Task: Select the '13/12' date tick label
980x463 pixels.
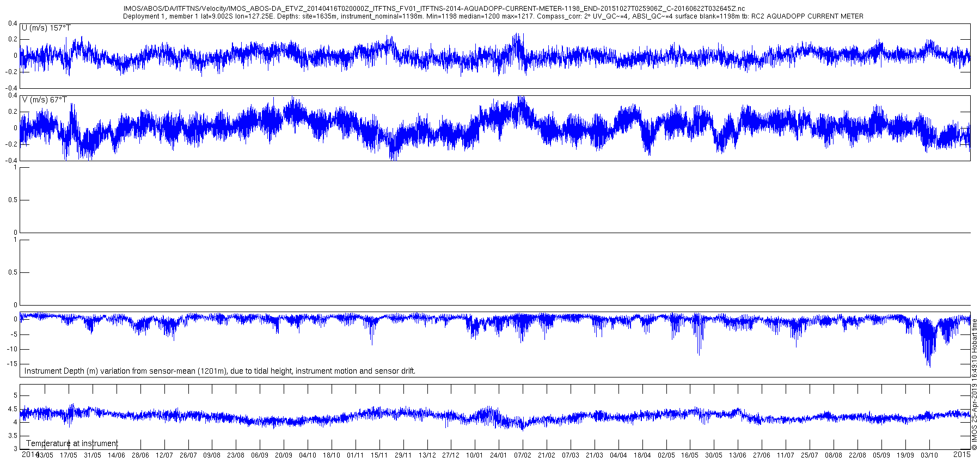Action: 427,455
